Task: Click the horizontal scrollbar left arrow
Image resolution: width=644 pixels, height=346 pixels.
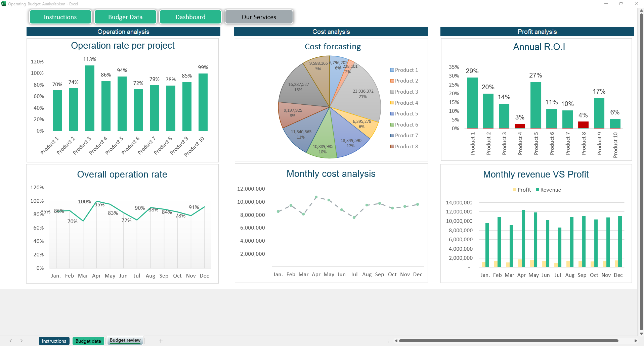Action: coord(396,341)
